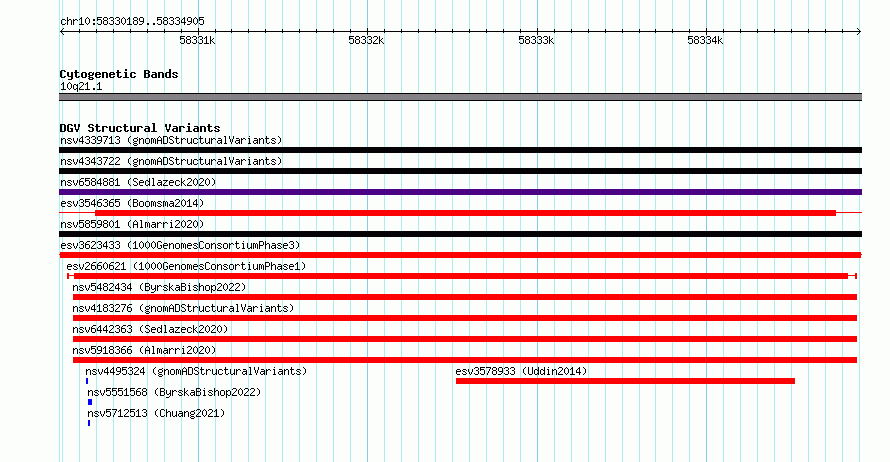Select esv3623433 1000GenomesConsortiumPhase3 label
The image size is (890, 462).
pyautogui.click(x=180, y=245)
